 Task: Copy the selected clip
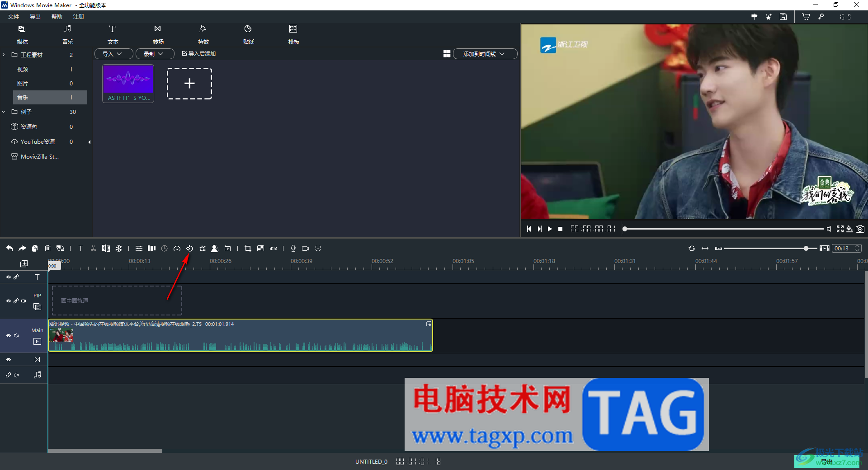[35, 248]
